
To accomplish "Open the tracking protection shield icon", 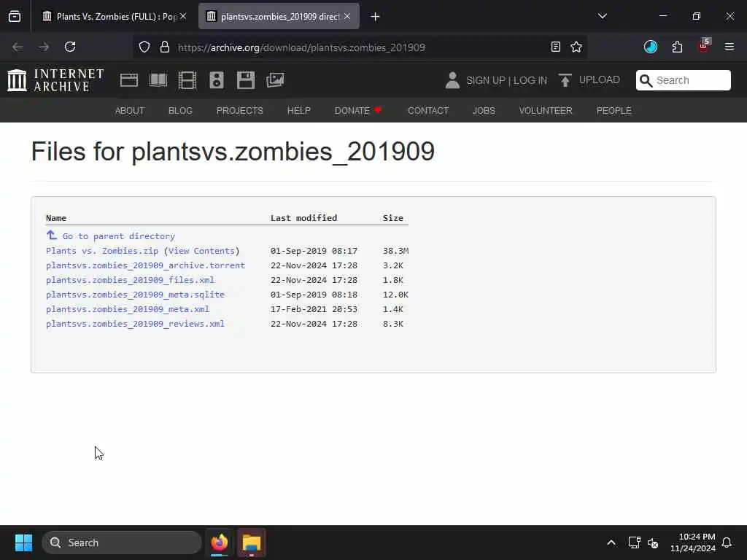I will point(144,47).
